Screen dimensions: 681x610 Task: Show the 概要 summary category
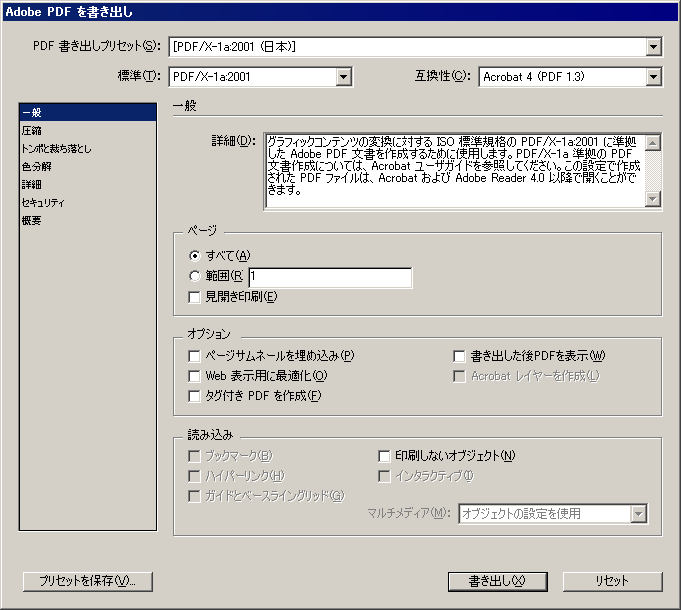31,220
